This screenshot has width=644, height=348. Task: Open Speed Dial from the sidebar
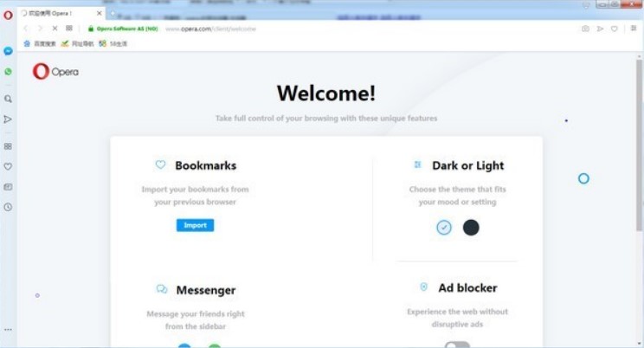[8, 146]
